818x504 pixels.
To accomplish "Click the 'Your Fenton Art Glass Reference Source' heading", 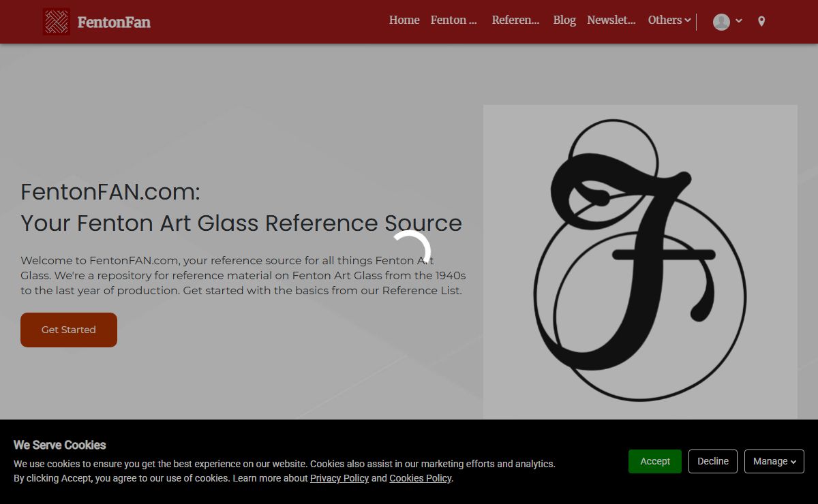I will [241, 223].
